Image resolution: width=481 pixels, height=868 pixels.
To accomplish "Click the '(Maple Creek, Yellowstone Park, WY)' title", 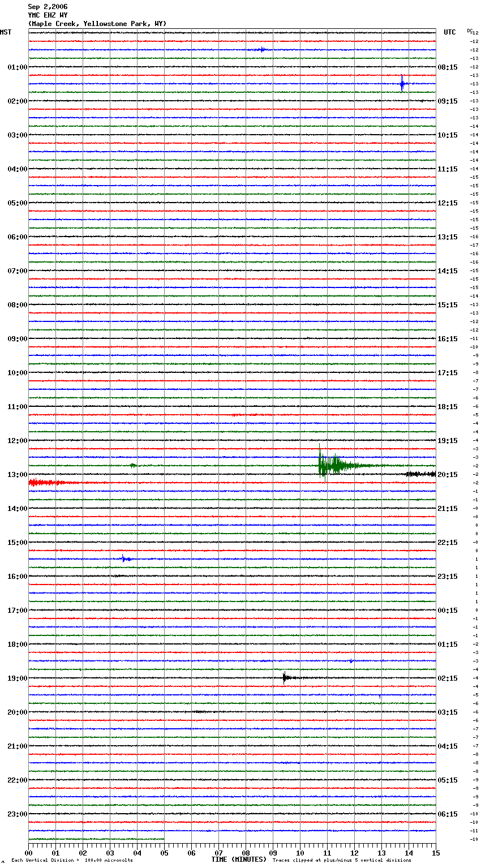I will (x=97, y=24).
